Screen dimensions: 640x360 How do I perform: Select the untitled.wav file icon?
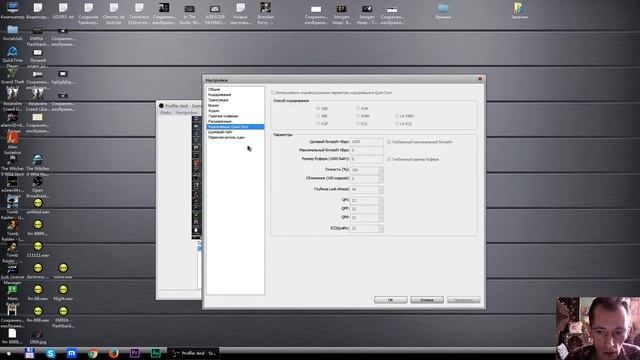(38, 206)
